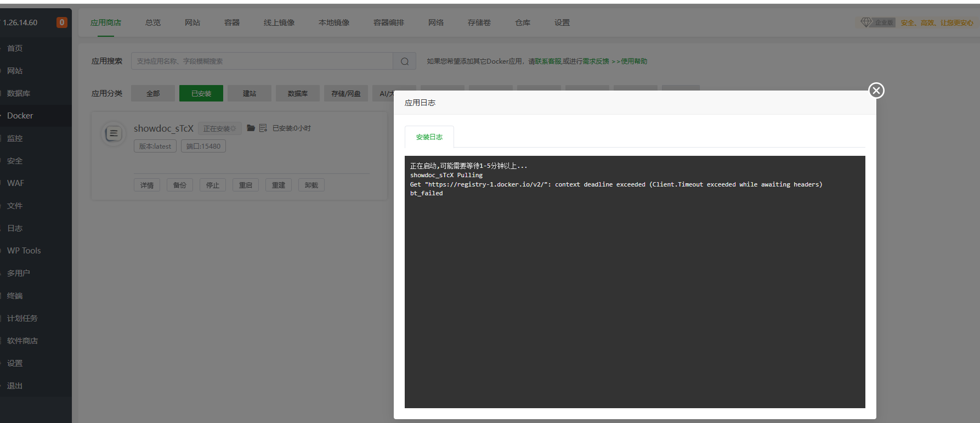Screen dimensions: 980x423
Task: Open the 线上镜像 tab
Action: point(279,22)
